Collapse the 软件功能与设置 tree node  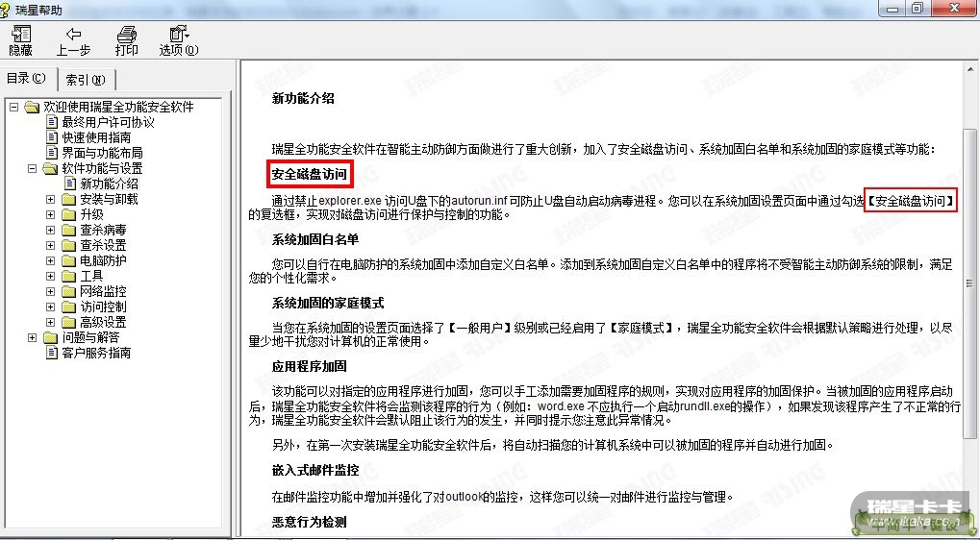(33, 168)
